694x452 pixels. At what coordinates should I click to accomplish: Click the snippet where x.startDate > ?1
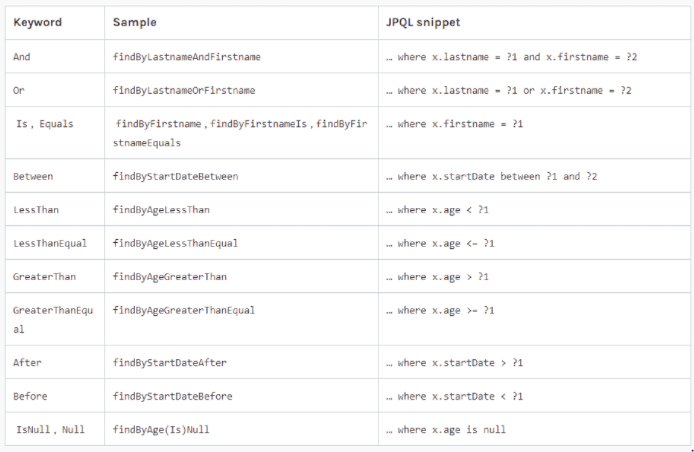pyautogui.click(x=455, y=363)
